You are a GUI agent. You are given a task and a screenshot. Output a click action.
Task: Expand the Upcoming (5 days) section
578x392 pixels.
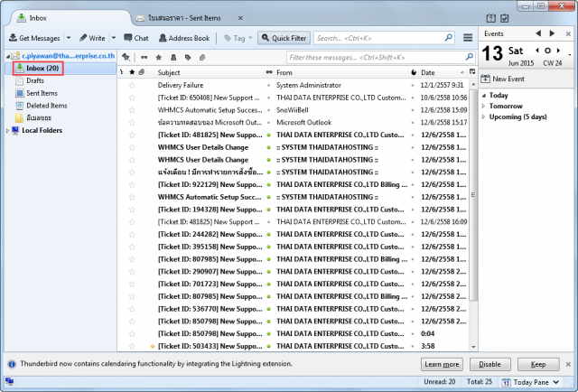click(x=484, y=117)
